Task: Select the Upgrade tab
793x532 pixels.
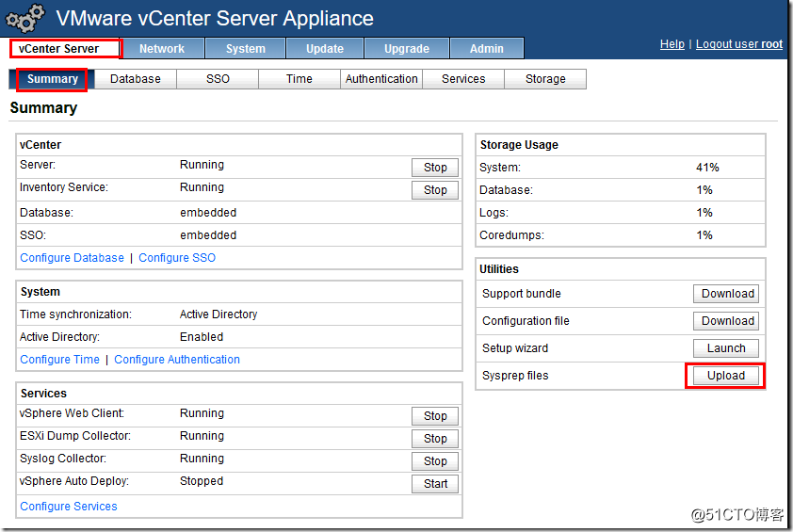Action: 407,49
